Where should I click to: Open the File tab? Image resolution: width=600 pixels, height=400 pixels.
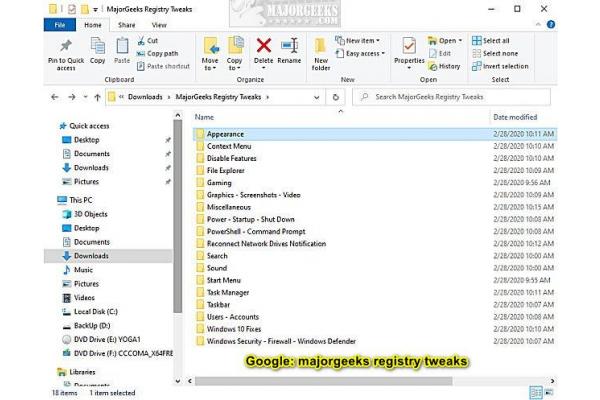60,25
